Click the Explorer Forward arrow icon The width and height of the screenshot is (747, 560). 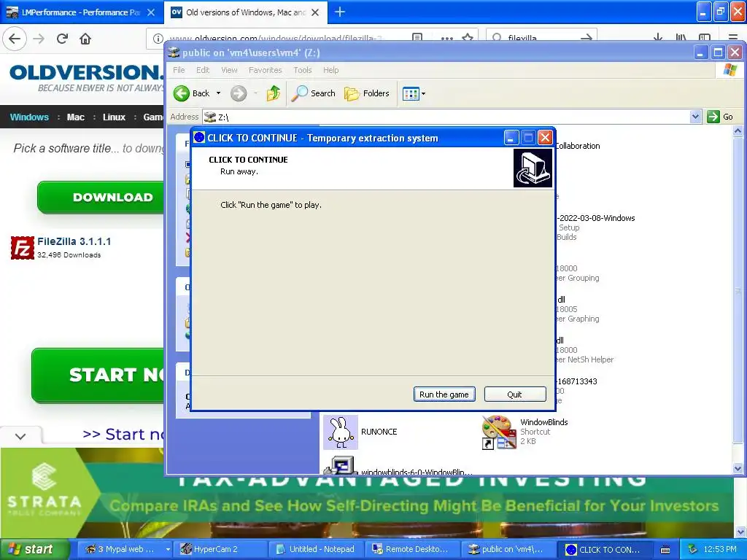coord(239,93)
